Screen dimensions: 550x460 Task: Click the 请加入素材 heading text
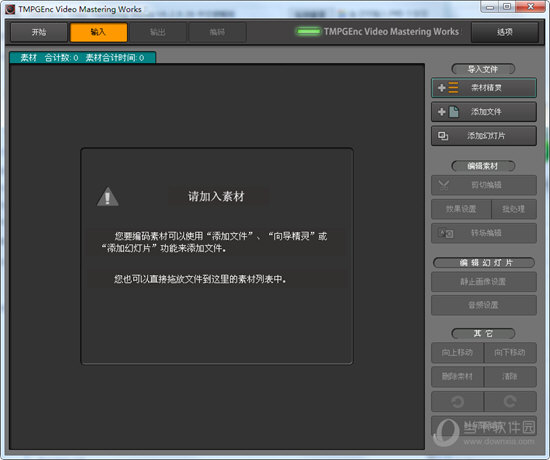point(216,196)
